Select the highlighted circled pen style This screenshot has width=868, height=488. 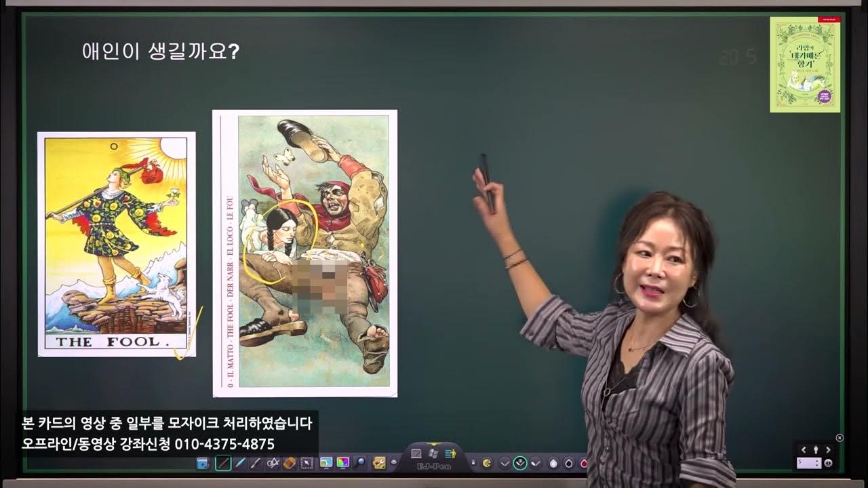(x=520, y=464)
